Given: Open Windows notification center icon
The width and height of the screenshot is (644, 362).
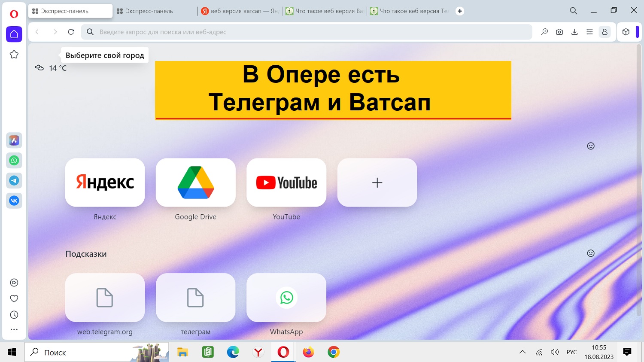Looking at the screenshot, I should pyautogui.click(x=627, y=352).
